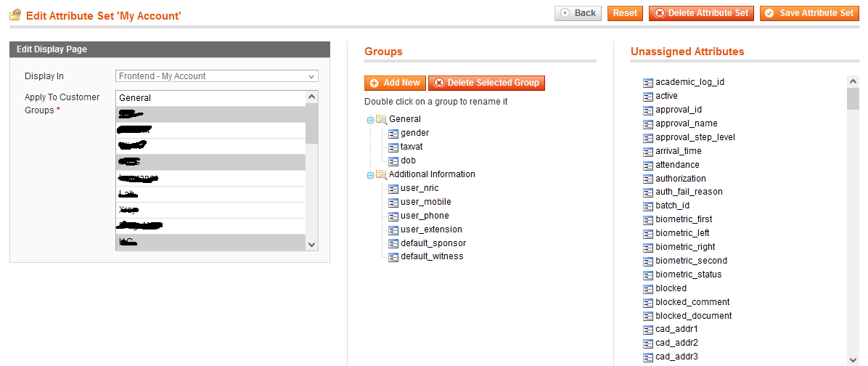The height and width of the screenshot is (366, 868).
Task: Click the unassigned attributes scrollbar thumb
Action: [x=853, y=99]
